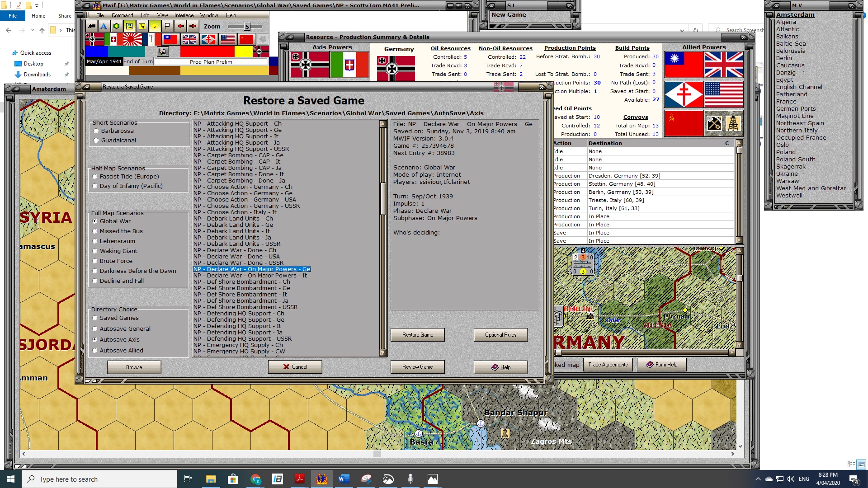The height and width of the screenshot is (488, 868).
Task: Click the Optional Rules button
Action: coord(500,335)
